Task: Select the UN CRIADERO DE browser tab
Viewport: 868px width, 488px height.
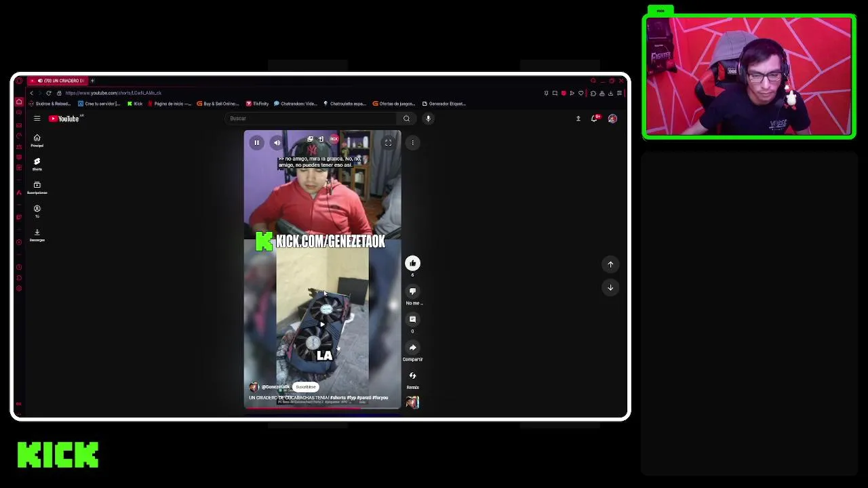Action: 57,81
